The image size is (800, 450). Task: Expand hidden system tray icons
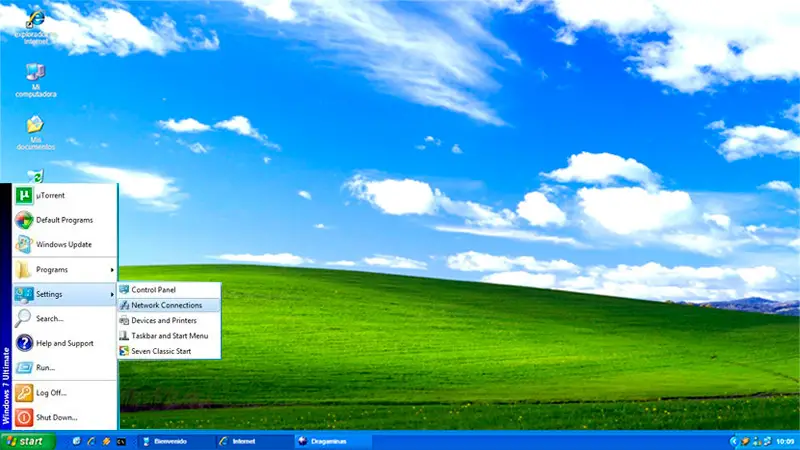(x=734, y=441)
